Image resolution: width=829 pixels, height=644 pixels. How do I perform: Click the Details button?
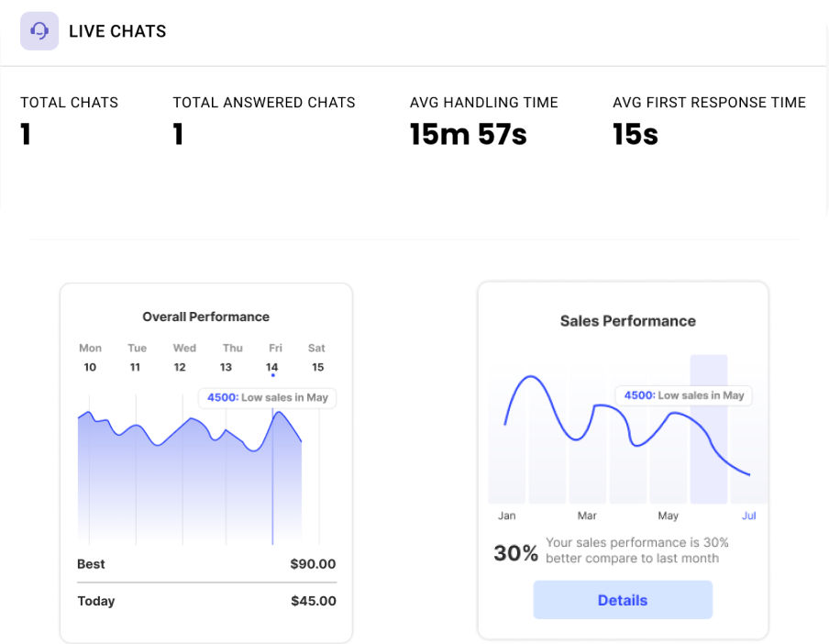click(623, 600)
